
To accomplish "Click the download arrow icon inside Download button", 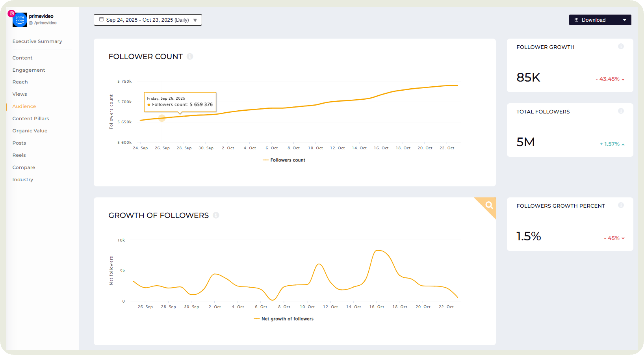I will pyautogui.click(x=576, y=19).
